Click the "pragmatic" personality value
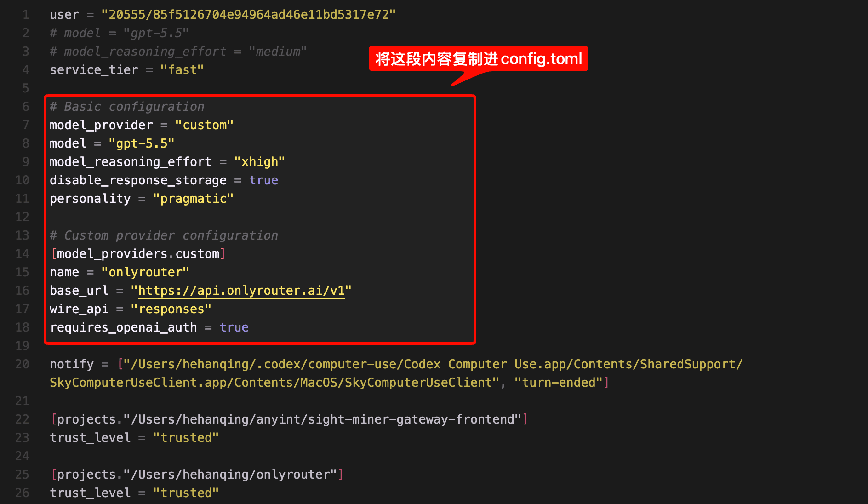The width and height of the screenshot is (868, 504). (x=193, y=199)
